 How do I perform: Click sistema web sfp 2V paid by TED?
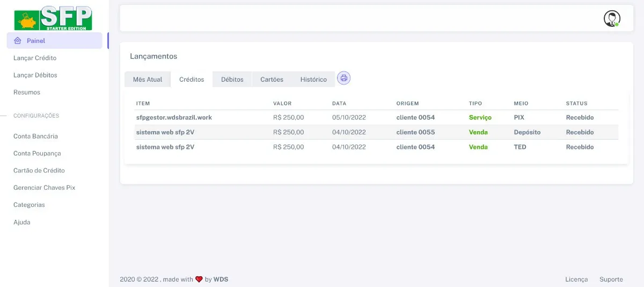click(165, 147)
